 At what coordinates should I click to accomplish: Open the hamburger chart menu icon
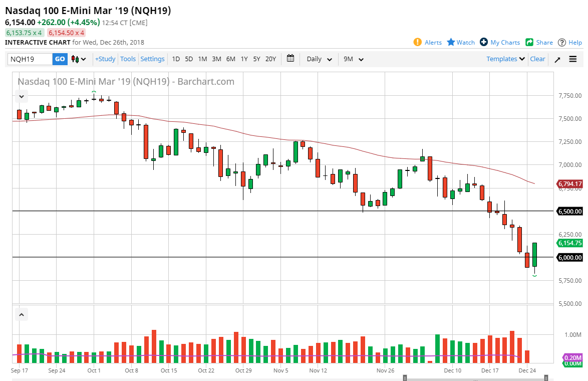[573, 59]
